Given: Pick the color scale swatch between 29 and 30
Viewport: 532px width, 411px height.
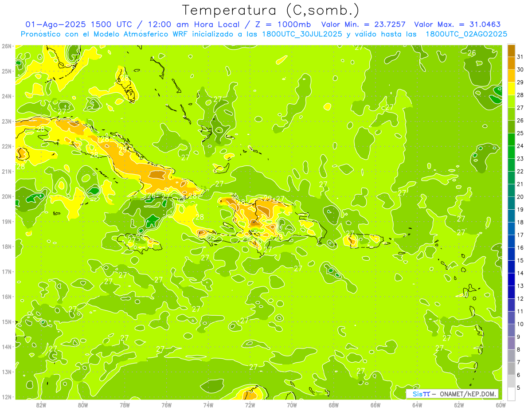Looking at the screenshot, I should coord(511,76).
